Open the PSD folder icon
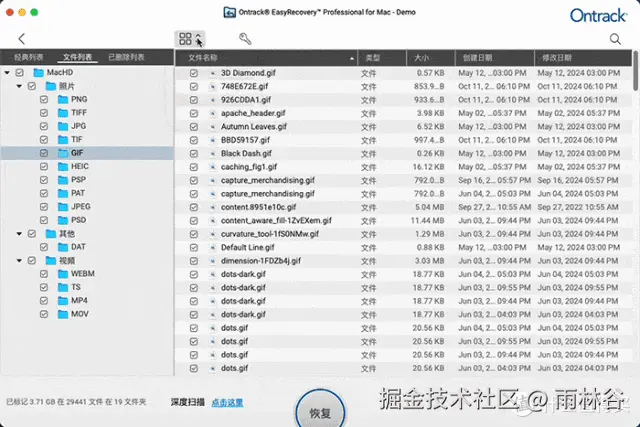This screenshot has width=640, height=427. tap(63, 220)
